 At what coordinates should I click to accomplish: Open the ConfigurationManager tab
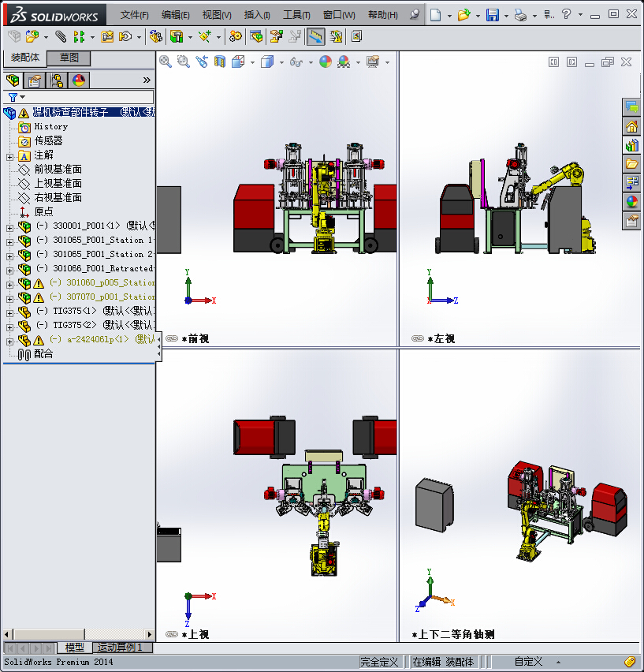(57, 80)
